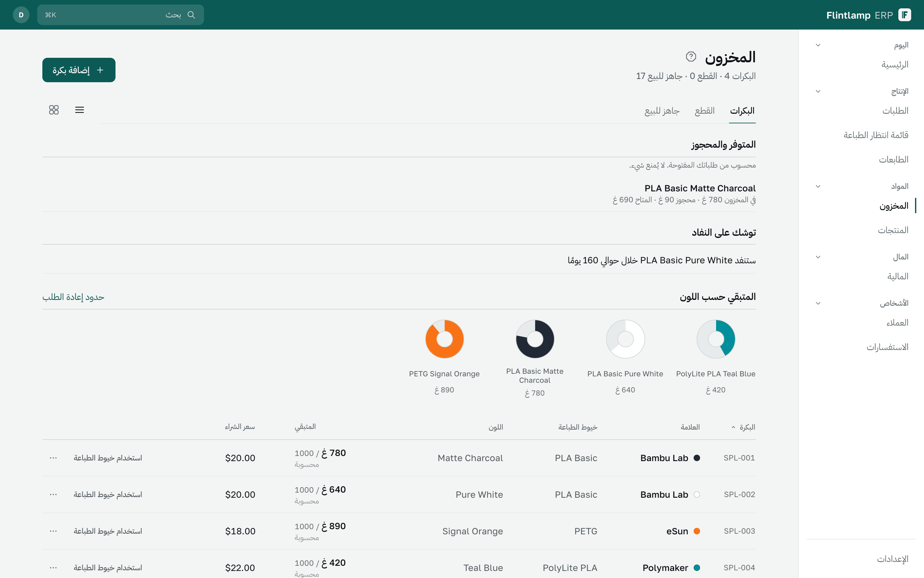Click the العلامة column header

point(690,427)
